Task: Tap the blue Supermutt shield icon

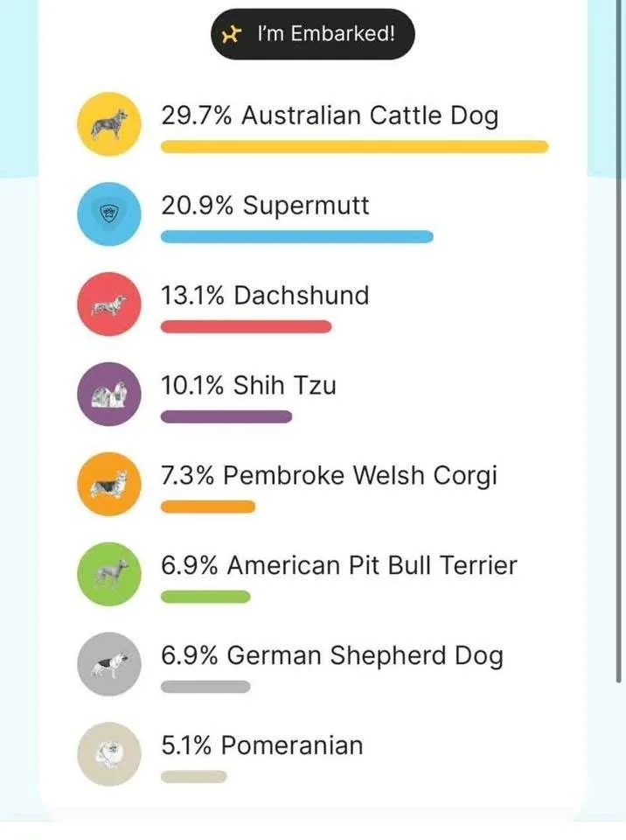Action: click(x=108, y=214)
